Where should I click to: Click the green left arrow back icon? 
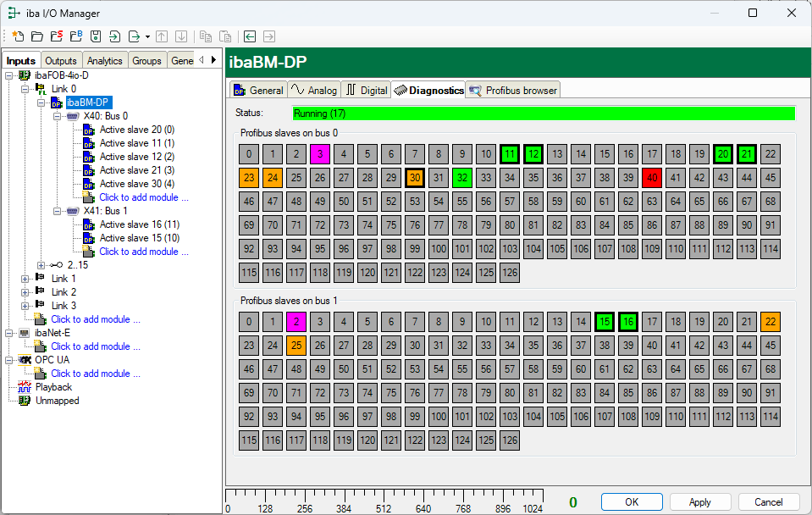coord(250,36)
